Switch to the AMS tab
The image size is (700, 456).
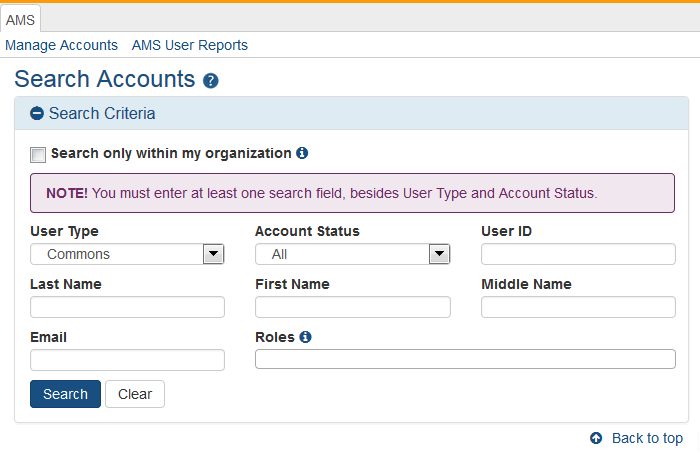pyautogui.click(x=20, y=19)
